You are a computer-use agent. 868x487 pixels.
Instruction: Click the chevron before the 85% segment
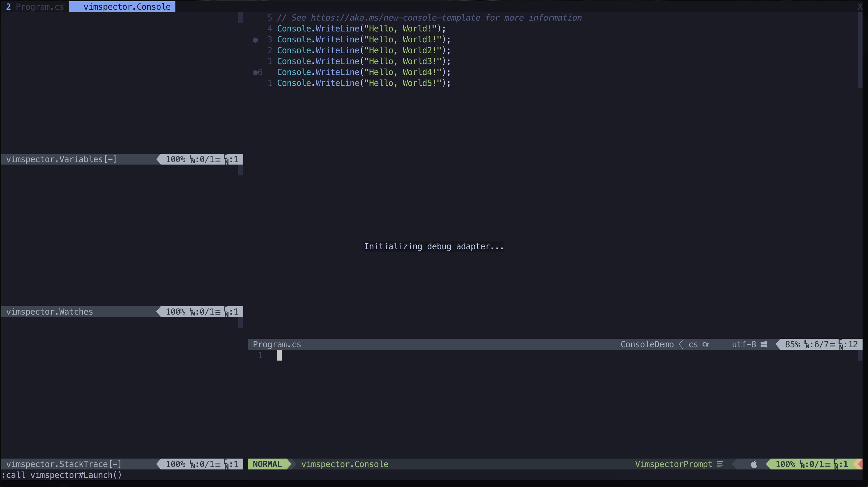coord(778,345)
